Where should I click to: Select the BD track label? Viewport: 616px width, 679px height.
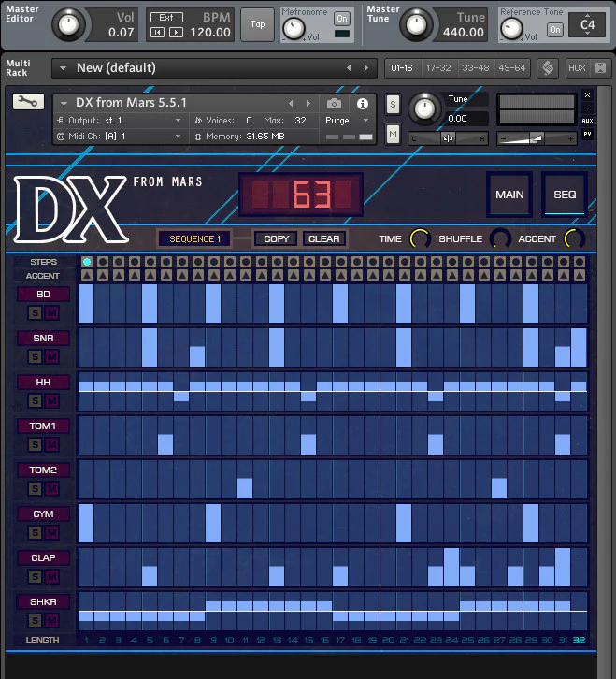point(43,295)
